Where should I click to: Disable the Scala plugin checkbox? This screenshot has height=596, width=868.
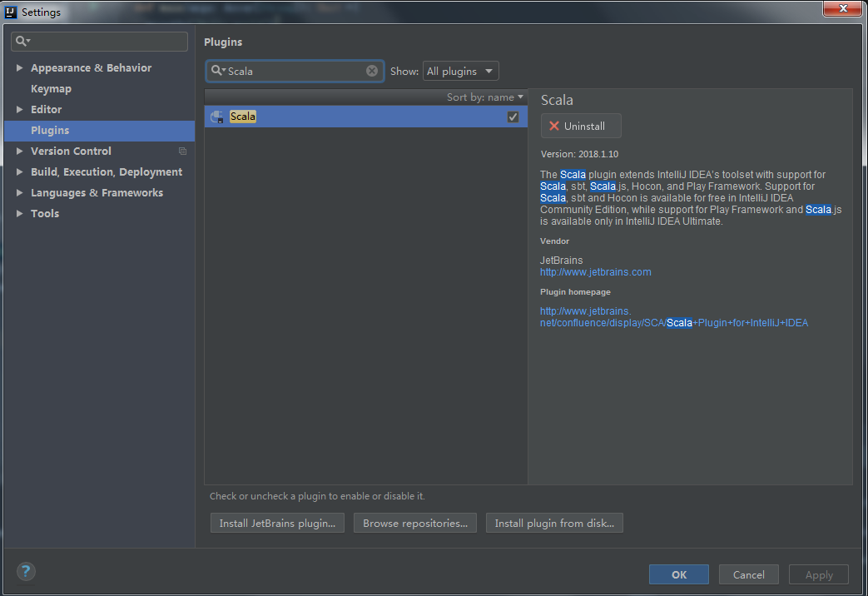513,117
